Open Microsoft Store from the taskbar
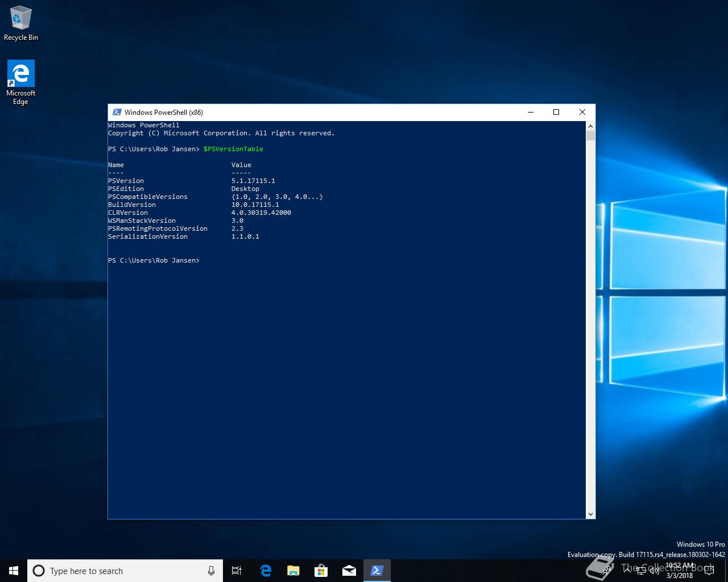 coord(321,571)
